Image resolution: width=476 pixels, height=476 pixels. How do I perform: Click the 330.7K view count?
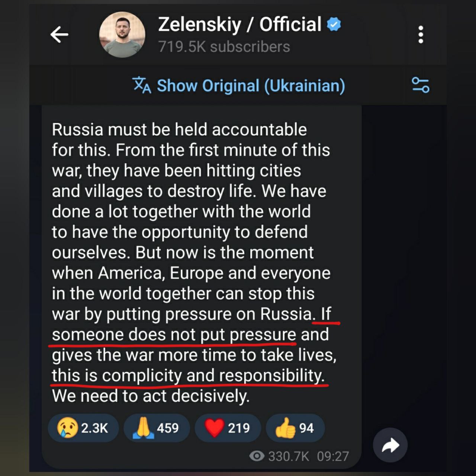point(289,456)
